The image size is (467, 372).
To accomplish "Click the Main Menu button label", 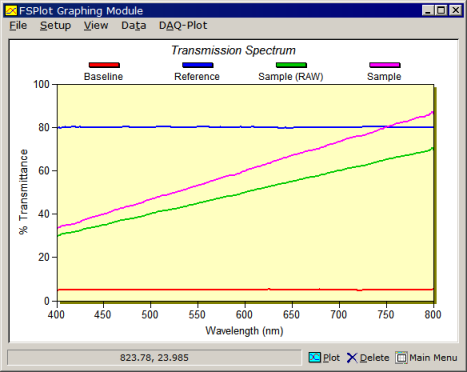I will (x=433, y=358).
